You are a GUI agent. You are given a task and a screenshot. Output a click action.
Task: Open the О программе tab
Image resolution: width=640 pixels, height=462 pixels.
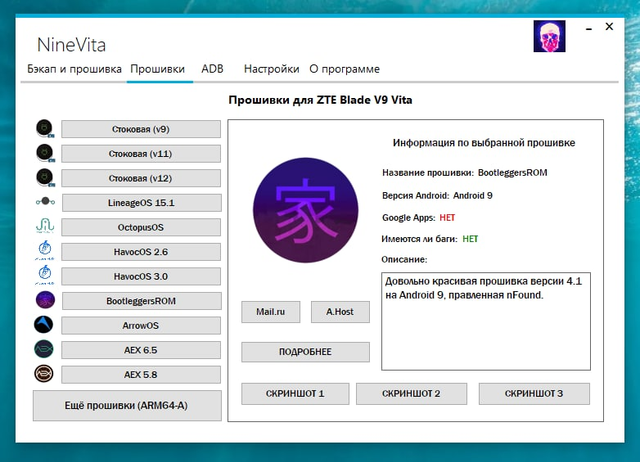pyautogui.click(x=344, y=69)
